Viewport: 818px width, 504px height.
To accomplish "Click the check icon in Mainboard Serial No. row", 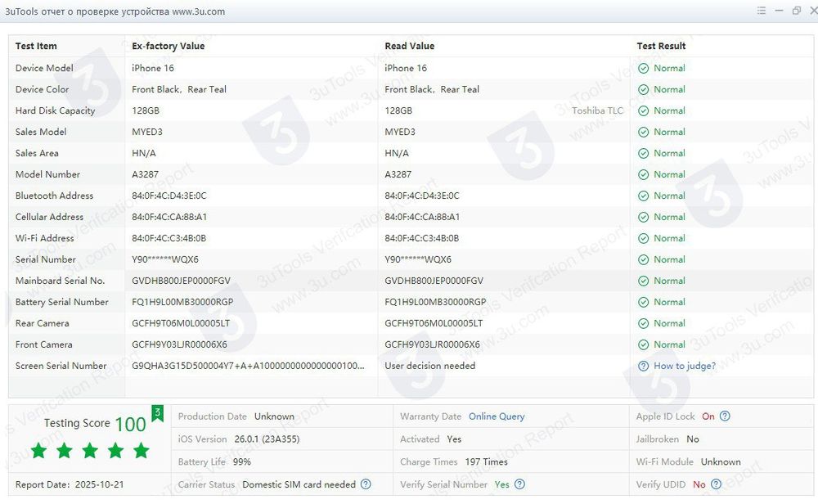I will [x=643, y=281].
